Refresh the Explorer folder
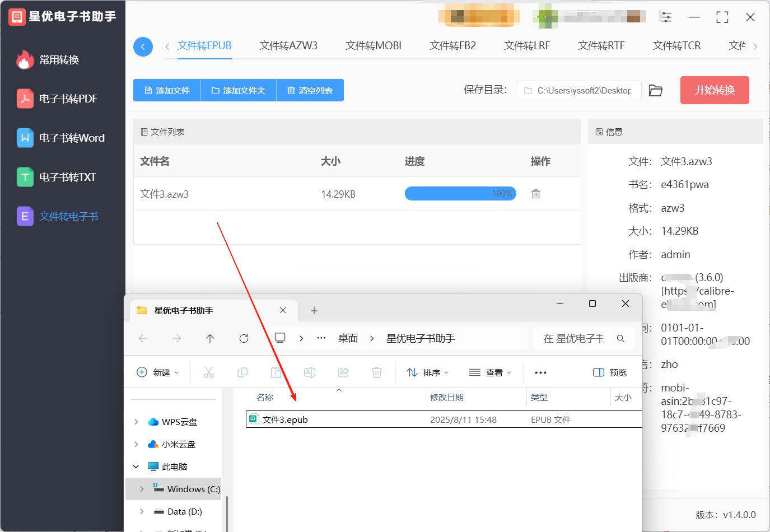This screenshot has height=532, width=770. [244, 338]
